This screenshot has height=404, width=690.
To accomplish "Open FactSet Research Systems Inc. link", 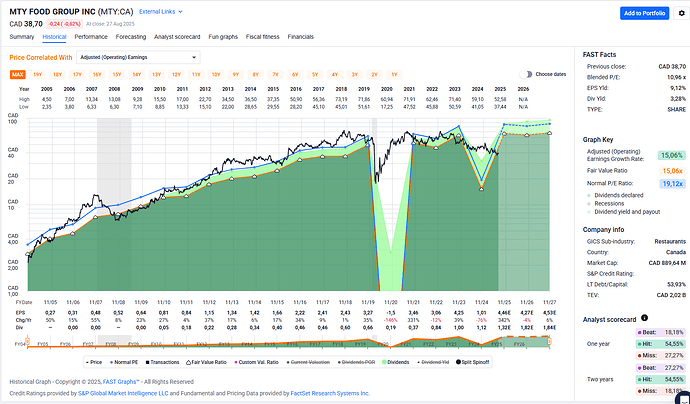I will [330, 393].
